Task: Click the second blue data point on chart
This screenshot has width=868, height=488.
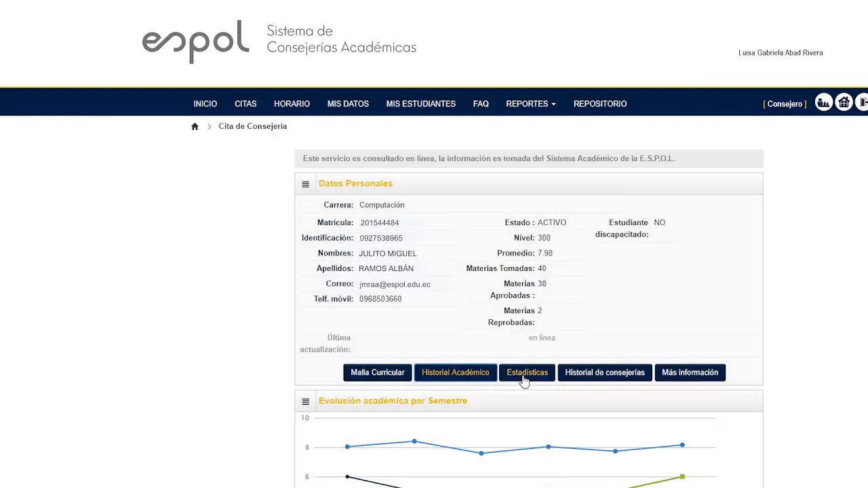Action: (x=414, y=441)
